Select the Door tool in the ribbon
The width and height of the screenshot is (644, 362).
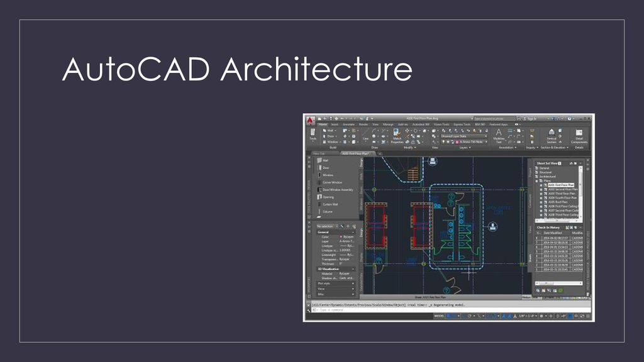click(330, 136)
